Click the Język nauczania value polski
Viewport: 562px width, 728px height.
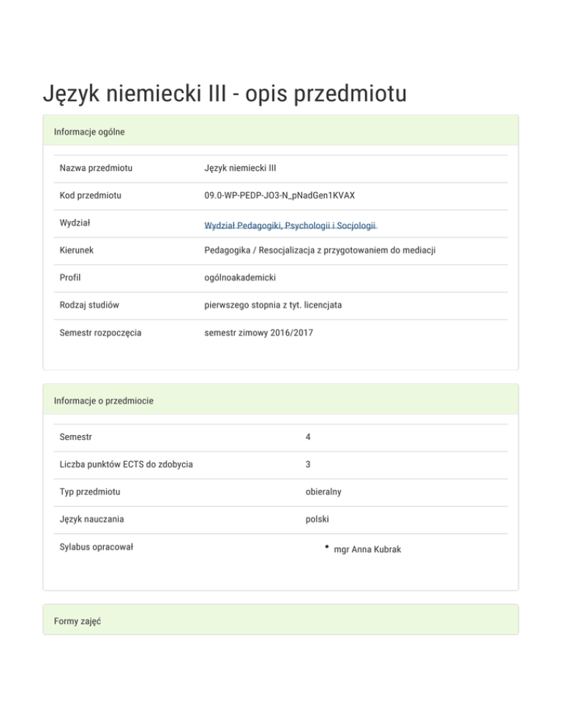pos(318,519)
